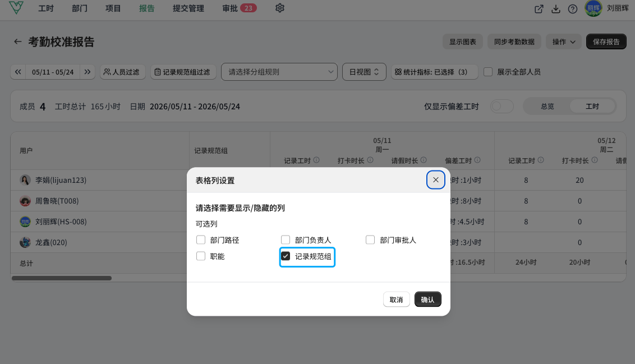Image resolution: width=635 pixels, height=364 pixels.
Task: Open the 请选择分组规则 dropdown
Action: [279, 72]
